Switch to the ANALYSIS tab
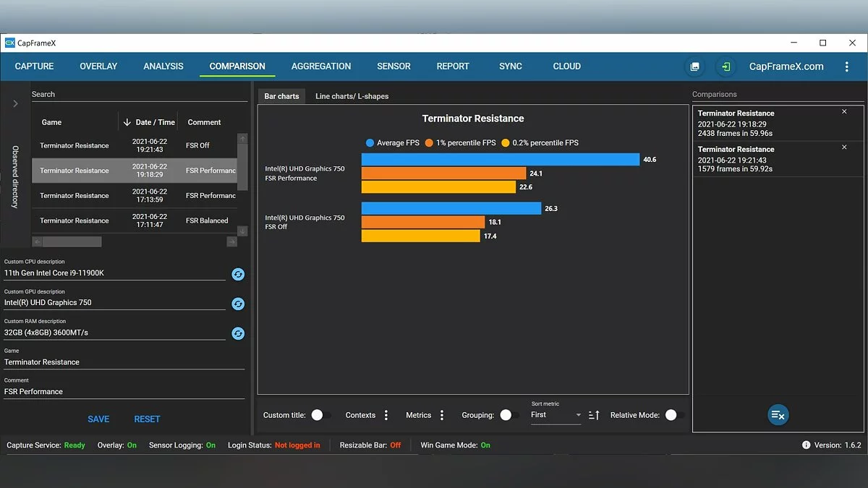The image size is (868, 488). (163, 67)
